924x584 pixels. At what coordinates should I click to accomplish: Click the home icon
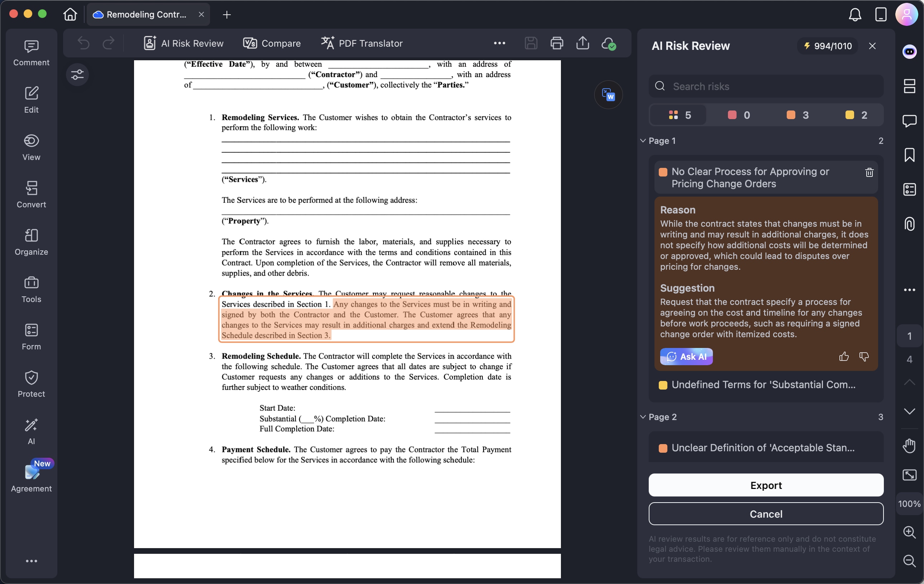pyautogui.click(x=70, y=15)
